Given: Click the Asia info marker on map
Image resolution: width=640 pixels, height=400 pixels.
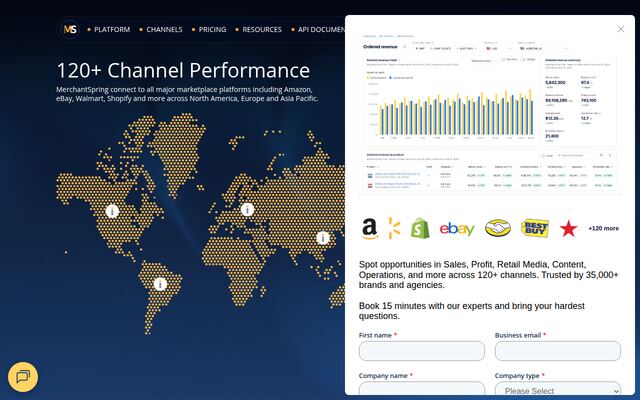Looking at the screenshot, I should coord(323,238).
